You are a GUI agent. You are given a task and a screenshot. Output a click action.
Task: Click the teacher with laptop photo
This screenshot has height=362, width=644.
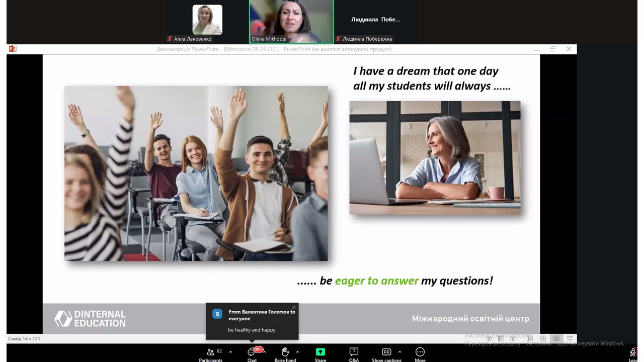click(x=435, y=158)
